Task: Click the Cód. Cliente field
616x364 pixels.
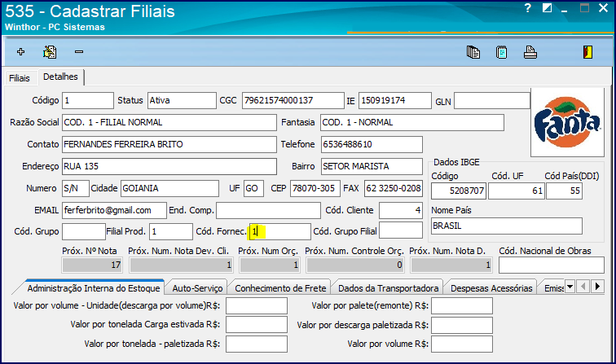Action: [x=401, y=210]
